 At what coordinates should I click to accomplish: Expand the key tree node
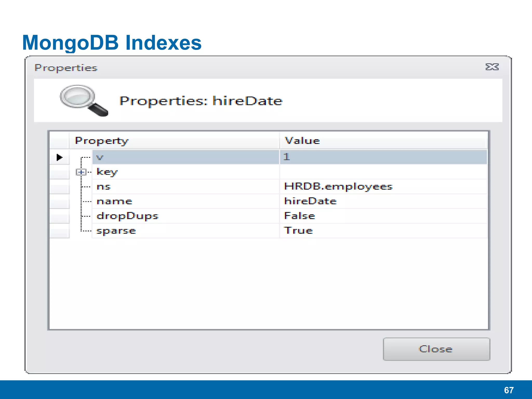81,172
